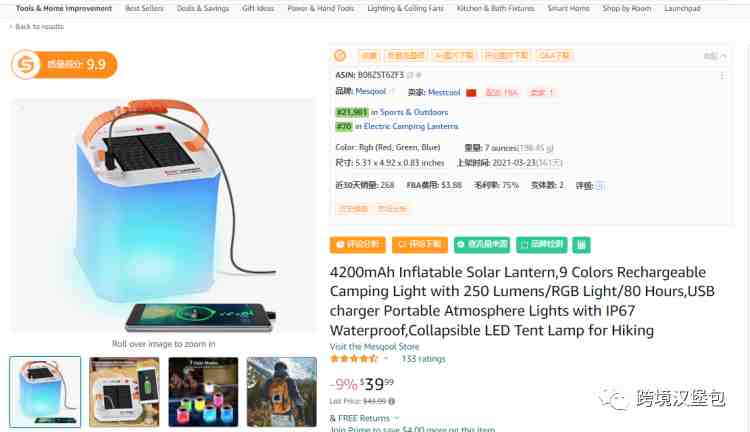Open Electric Camping Lanterns category rank link
Screen dimensions: 750x432
[411, 126]
